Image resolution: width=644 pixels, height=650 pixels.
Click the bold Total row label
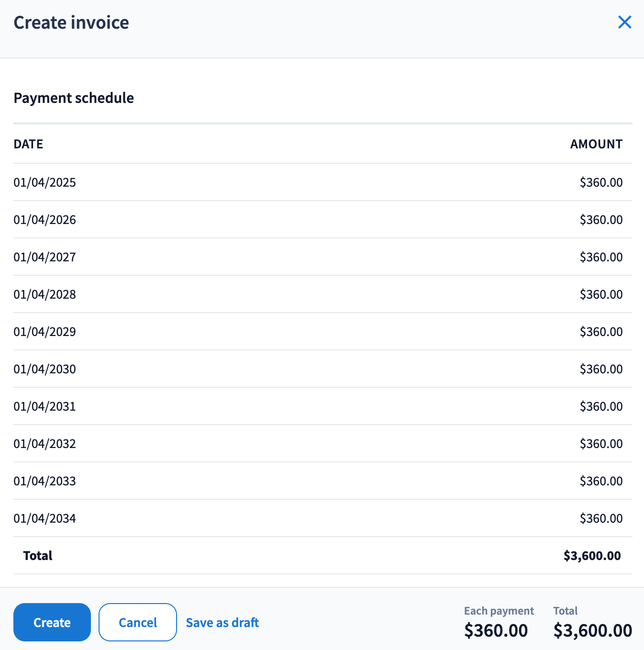(x=38, y=556)
